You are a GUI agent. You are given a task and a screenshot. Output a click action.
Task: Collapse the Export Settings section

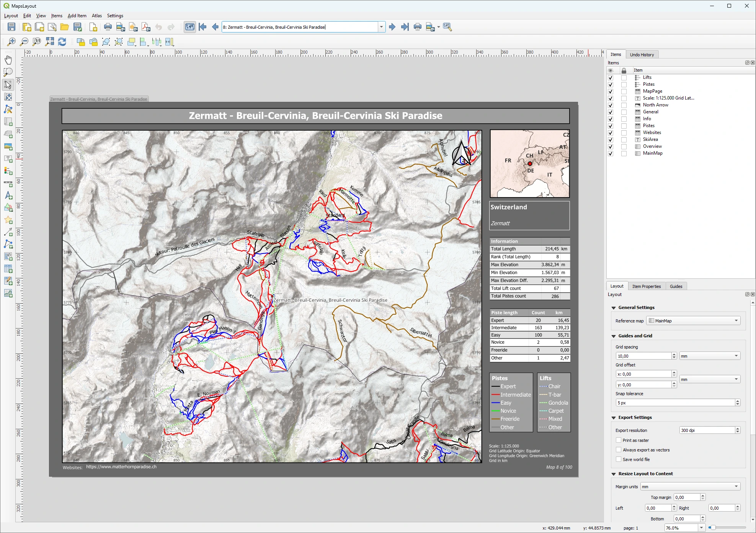614,417
